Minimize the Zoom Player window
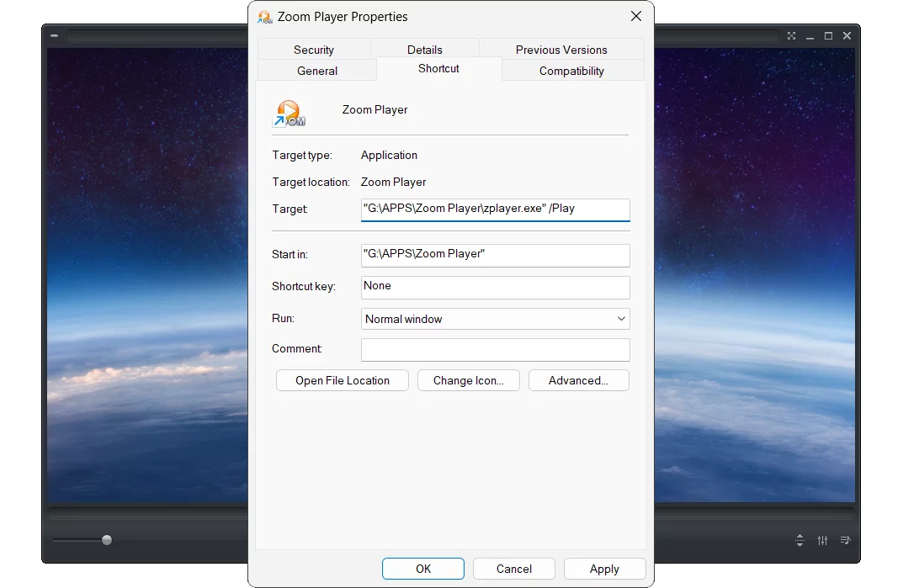Viewport: 903px width, 588px height. pyautogui.click(x=810, y=36)
